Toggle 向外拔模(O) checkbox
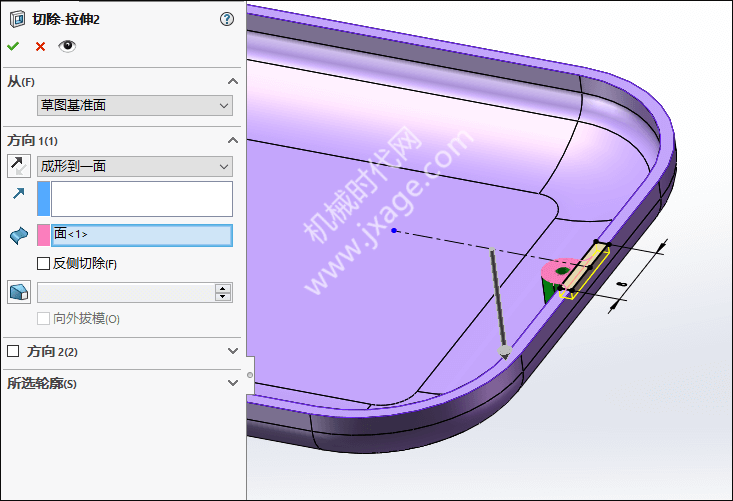Viewport: 733px width, 501px height. click(x=43, y=319)
